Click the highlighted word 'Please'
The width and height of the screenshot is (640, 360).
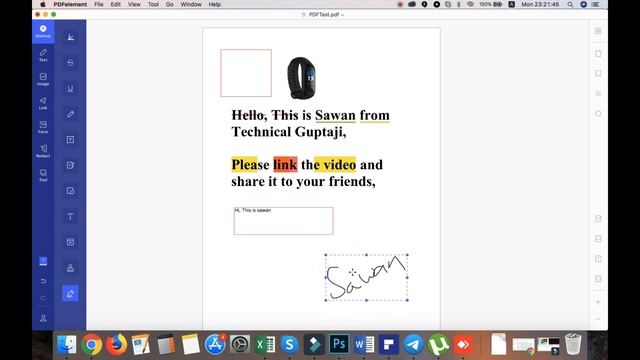[250, 164]
